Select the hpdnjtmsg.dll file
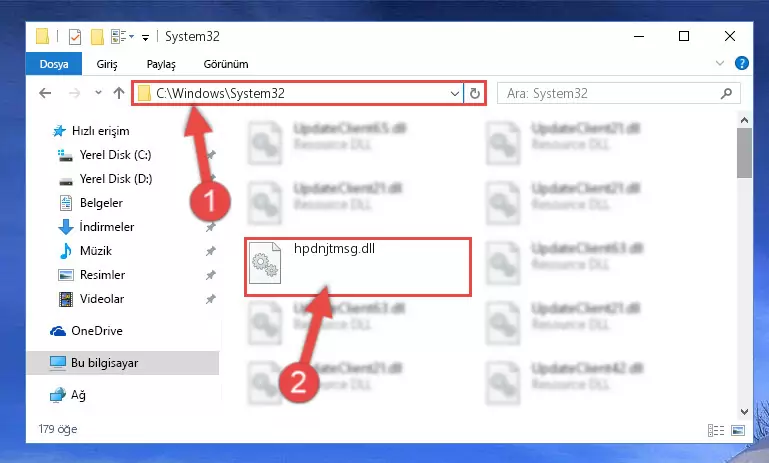This screenshot has height=463, width=769. [x=358, y=267]
